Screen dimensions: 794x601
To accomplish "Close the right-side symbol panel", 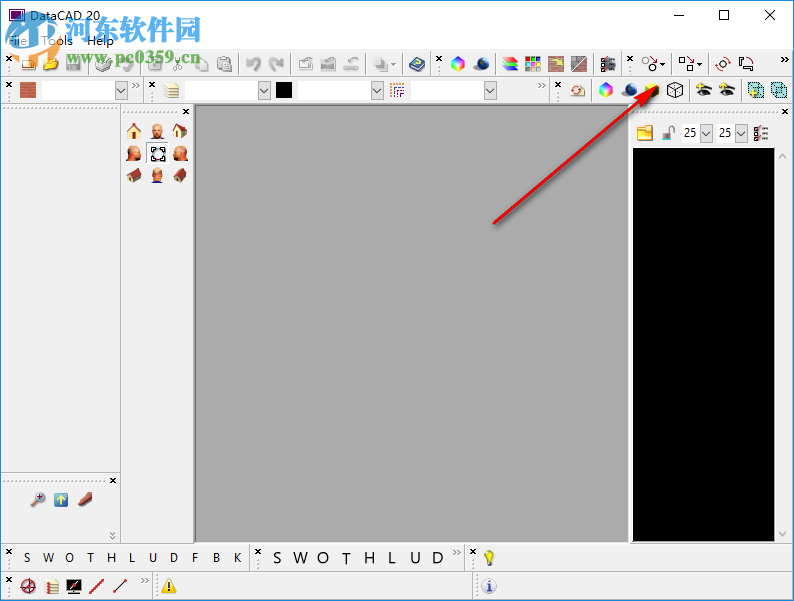I will (785, 111).
